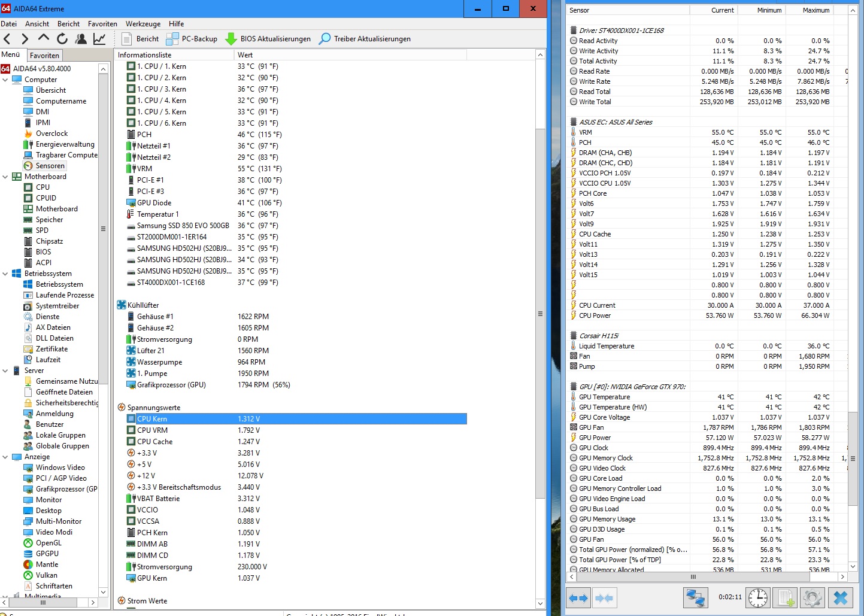Click the up-level arrow in AIDA64 toolbar
Screen dimensions: 864x616
44,38
